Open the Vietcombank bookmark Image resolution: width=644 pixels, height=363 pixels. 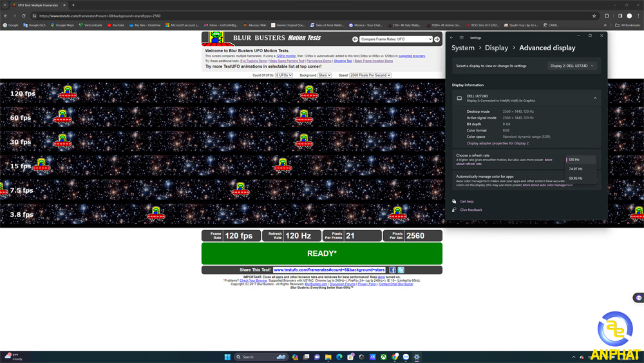[90, 25]
